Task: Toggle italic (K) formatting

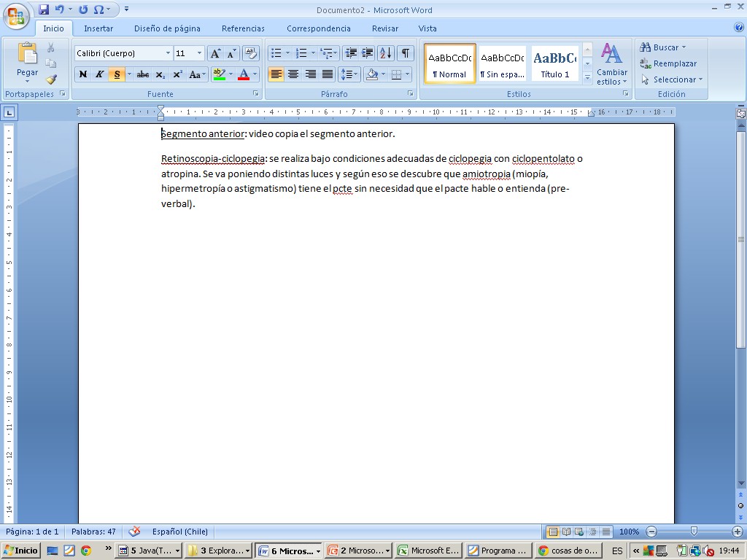Action: pyautogui.click(x=99, y=74)
